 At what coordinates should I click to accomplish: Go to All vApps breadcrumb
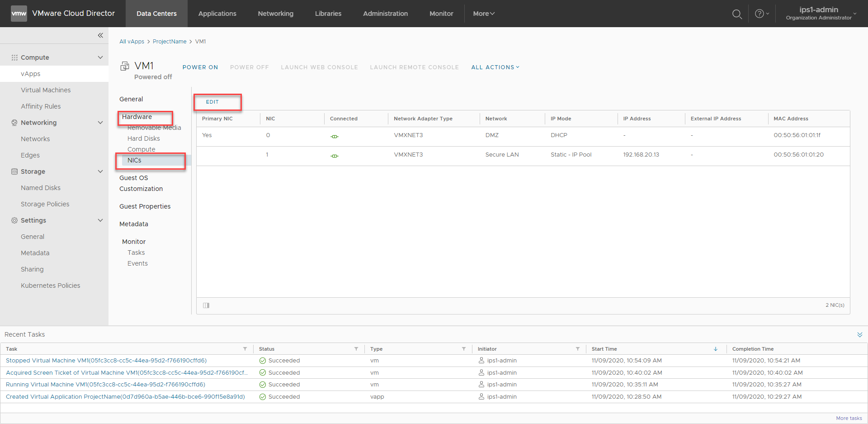(132, 42)
